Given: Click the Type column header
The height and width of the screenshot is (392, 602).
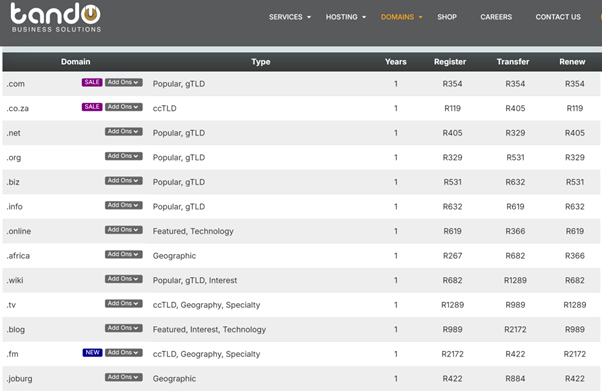Looking at the screenshot, I should [x=261, y=62].
